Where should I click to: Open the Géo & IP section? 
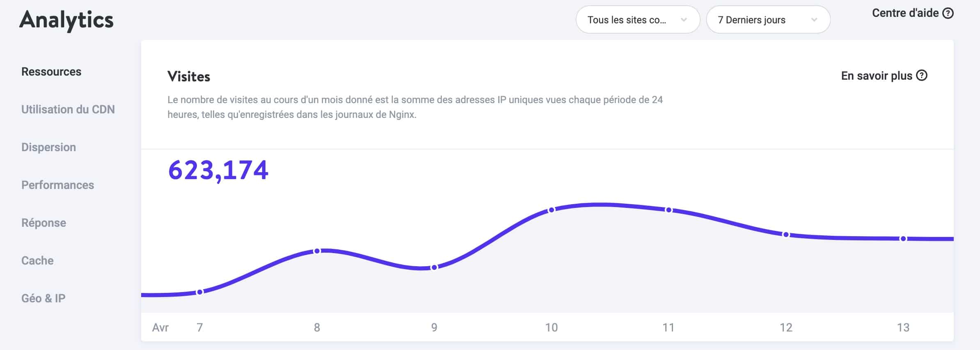tap(44, 298)
